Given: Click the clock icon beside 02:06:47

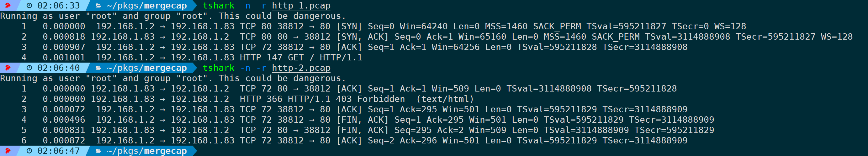Looking at the screenshot, I should 30,151.
